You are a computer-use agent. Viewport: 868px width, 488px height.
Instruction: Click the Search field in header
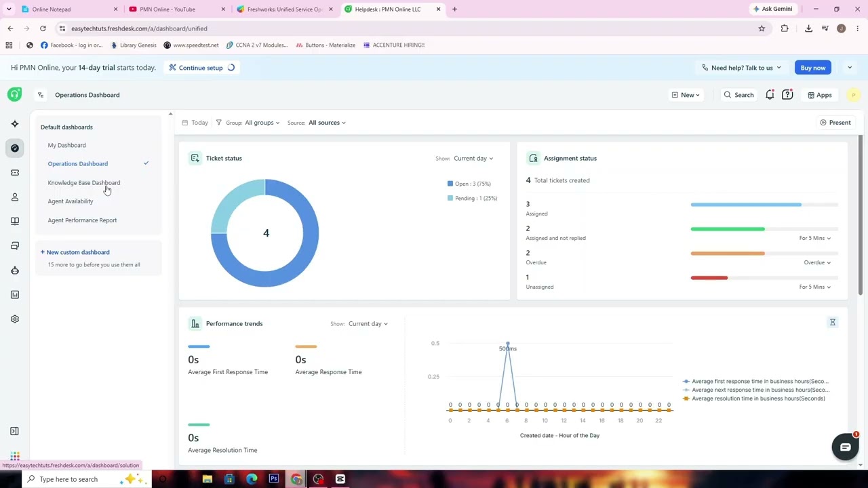738,95
